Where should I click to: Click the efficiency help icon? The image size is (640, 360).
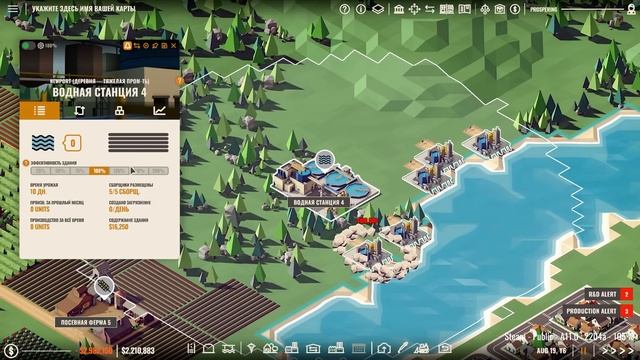(x=26, y=163)
